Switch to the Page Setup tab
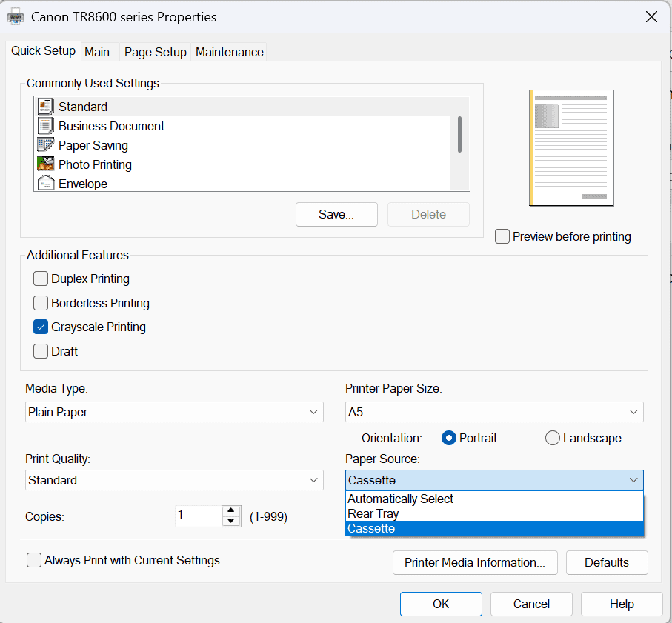Image resolution: width=672 pixels, height=623 pixels. (x=155, y=52)
